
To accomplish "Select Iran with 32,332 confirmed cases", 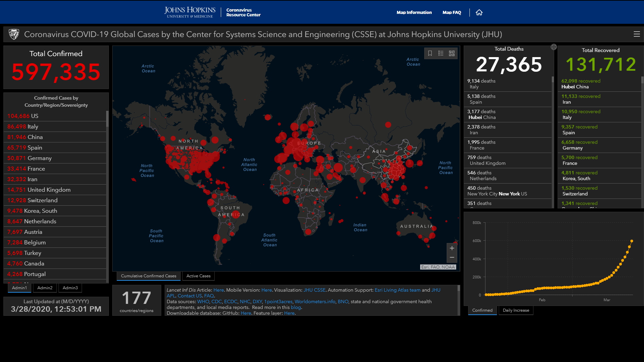I will click(x=55, y=179).
